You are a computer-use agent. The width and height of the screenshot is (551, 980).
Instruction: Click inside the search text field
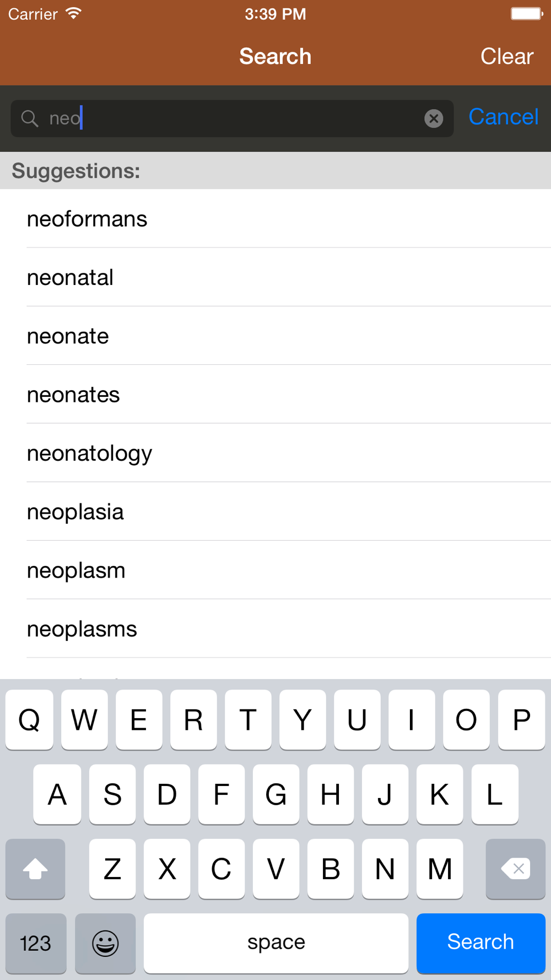(232, 119)
